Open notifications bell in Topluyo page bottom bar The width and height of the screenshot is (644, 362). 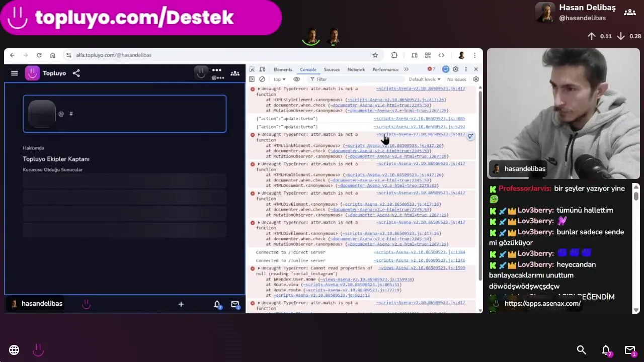217,304
